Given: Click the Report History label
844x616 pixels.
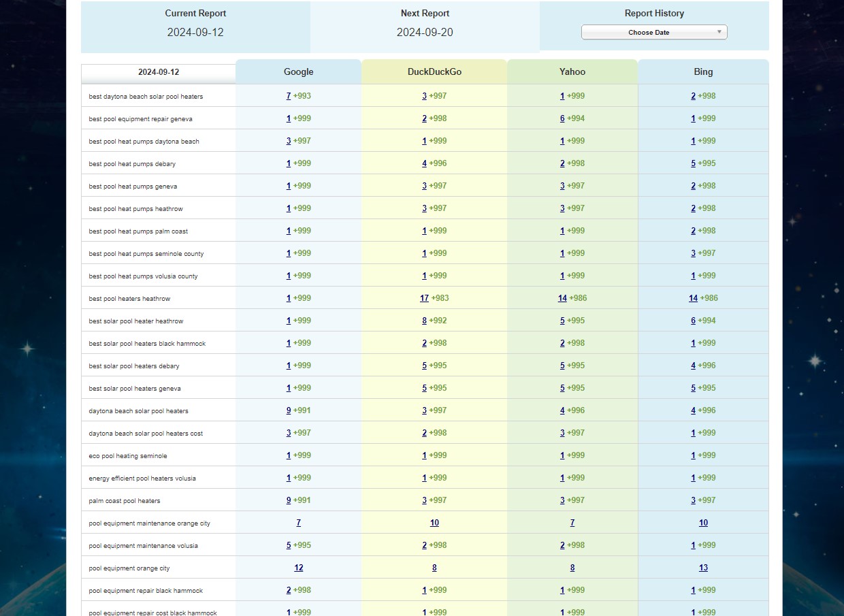Looking at the screenshot, I should click(654, 13).
